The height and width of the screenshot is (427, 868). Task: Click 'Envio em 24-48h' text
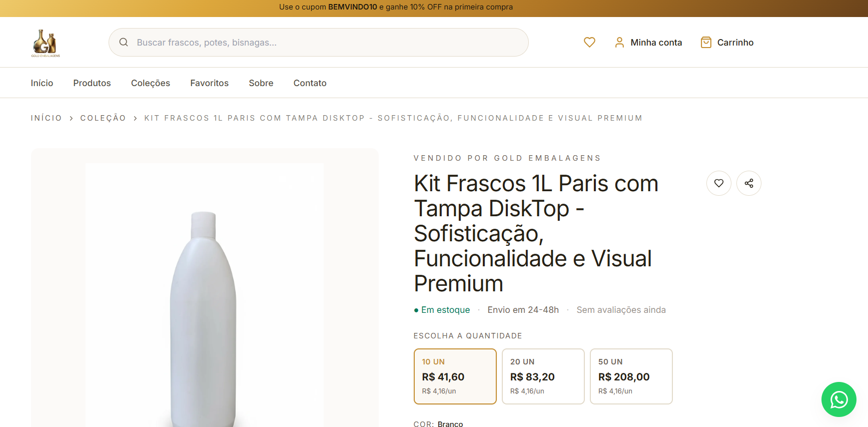(523, 310)
